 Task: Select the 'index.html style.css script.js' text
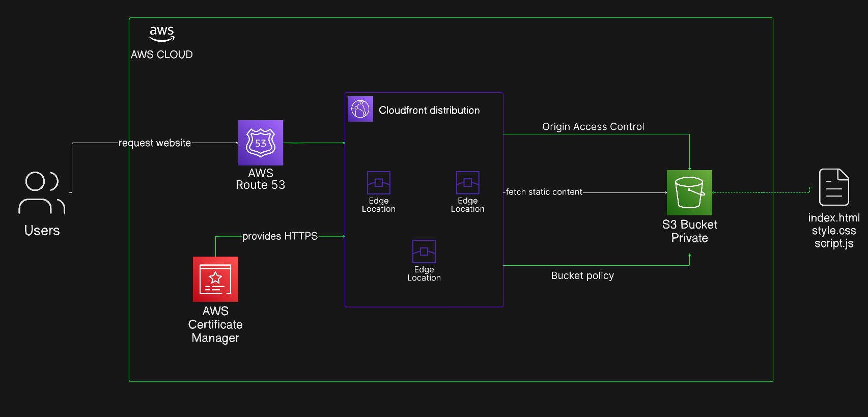point(834,231)
